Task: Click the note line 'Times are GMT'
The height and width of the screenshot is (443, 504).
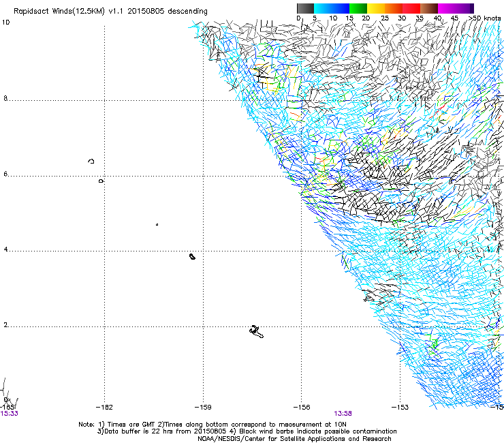Action: pyautogui.click(x=131, y=425)
